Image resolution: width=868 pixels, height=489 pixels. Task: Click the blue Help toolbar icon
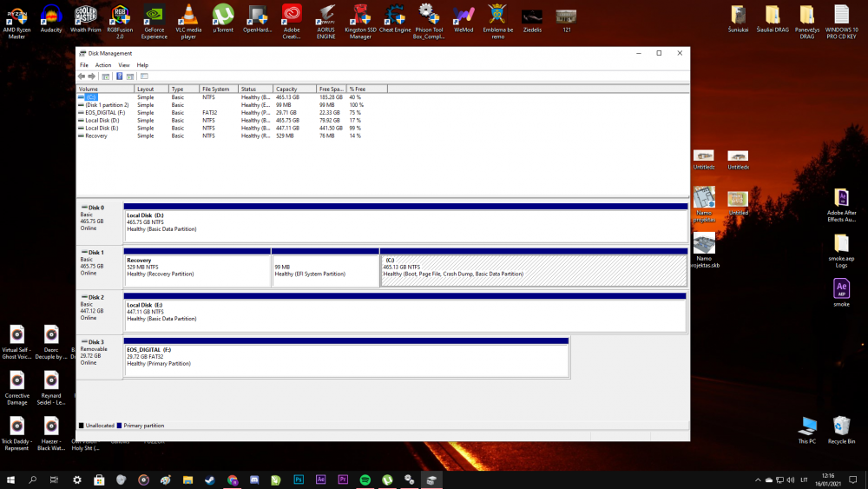click(x=119, y=76)
